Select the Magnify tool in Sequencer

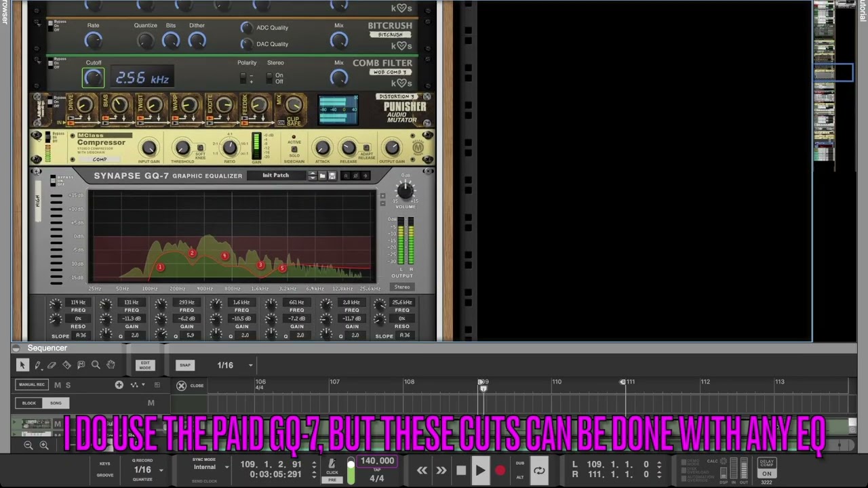(x=96, y=365)
